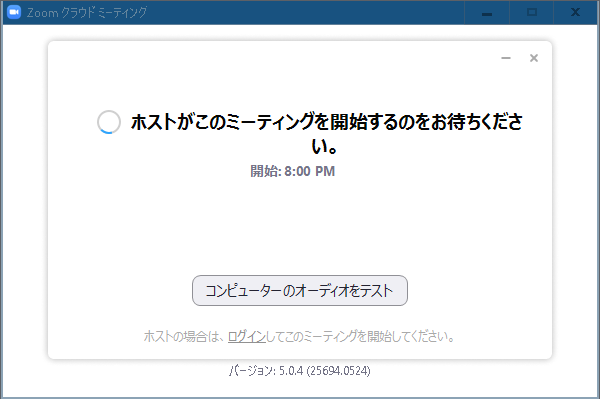
Task: Close the inner waiting dialog
Action: pos(534,58)
